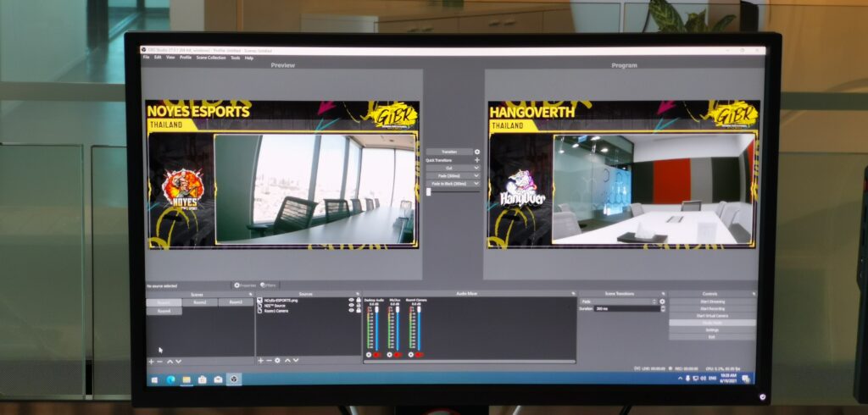Move source up in Sources panel
This screenshot has height=415, width=868.
point(287,360)
